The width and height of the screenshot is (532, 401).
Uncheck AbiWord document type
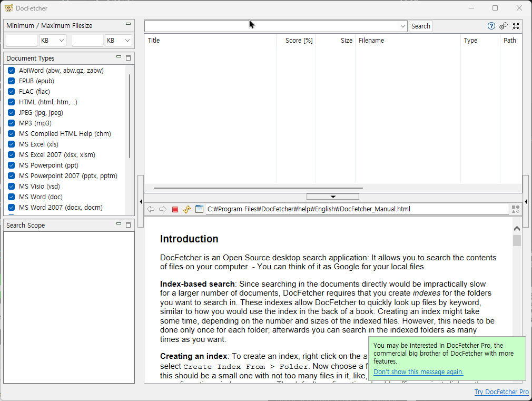[x=11, y=70]
